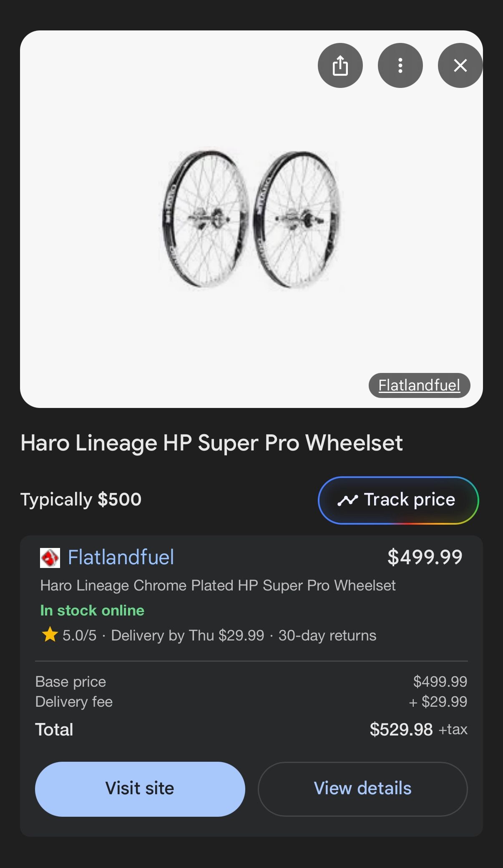This screenshot has height=868, width=503.
Task: Tap the $499.99 offer price
Action: (425, 557)
